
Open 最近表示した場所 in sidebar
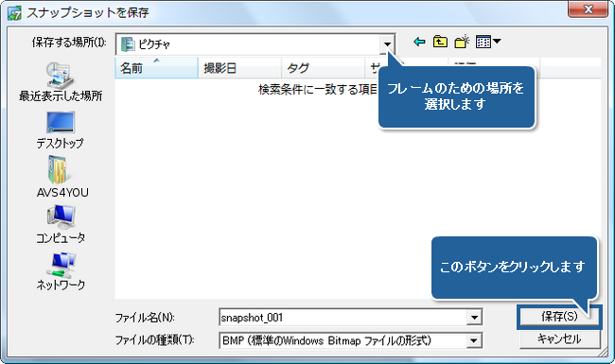pyautogui.click(x=61, y=82)
